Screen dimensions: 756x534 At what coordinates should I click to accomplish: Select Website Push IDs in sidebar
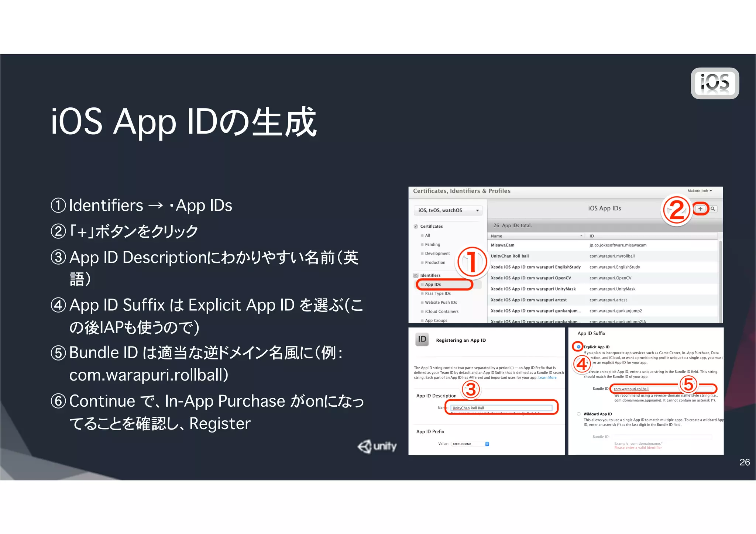(441, 303)
